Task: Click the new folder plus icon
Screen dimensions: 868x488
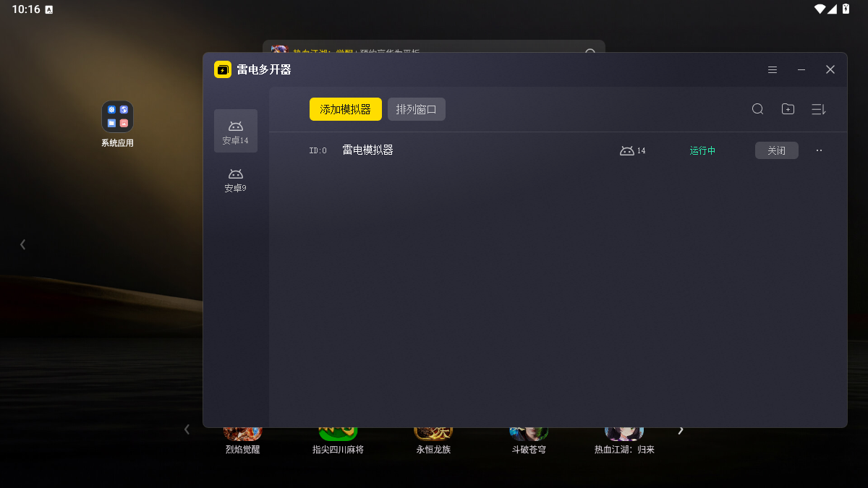Action: 788,109
